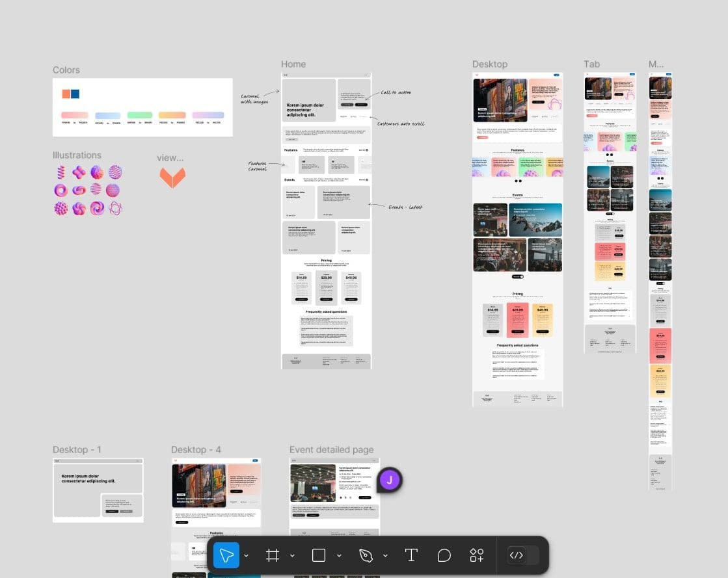Select the Text tool
The image size is (728, 578).
coord(411,555)
